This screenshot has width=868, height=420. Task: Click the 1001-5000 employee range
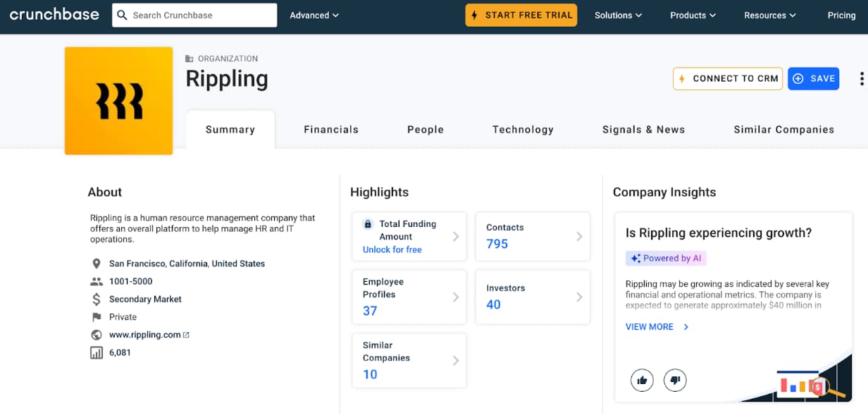tap(130, 281)
